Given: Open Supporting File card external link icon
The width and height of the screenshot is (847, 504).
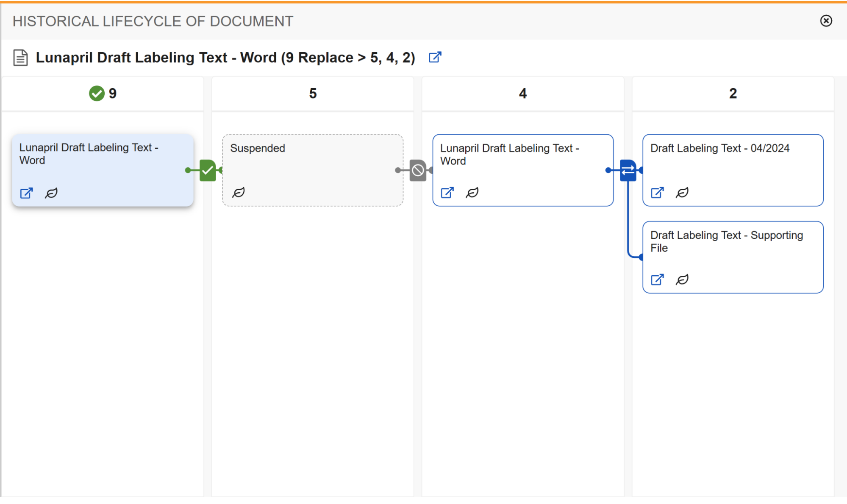Looking at the screenshot, I should [657, 280].
